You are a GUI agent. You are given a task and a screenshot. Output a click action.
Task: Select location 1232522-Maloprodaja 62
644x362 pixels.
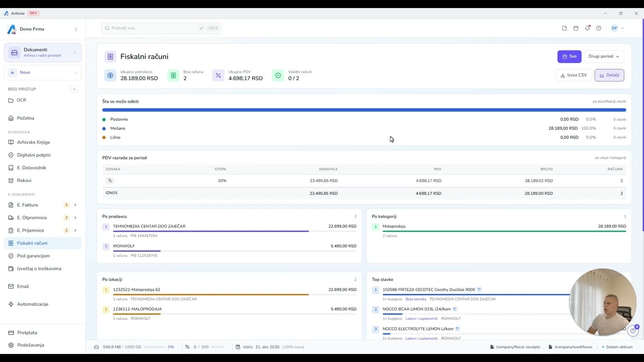pos(229,294)
